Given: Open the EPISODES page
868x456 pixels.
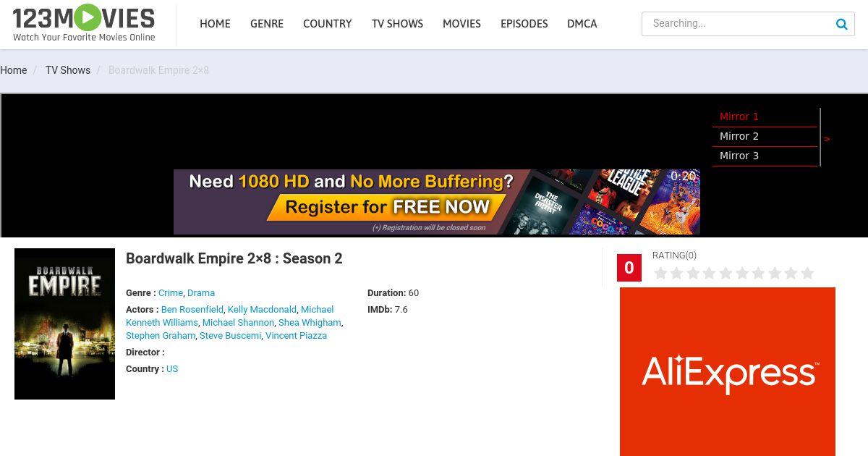Looking at the screenshot, I should [x=524, y=24].
